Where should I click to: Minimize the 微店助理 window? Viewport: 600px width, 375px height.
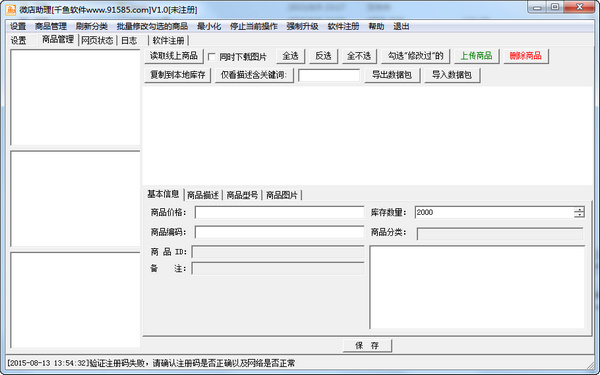click(537, 7)
